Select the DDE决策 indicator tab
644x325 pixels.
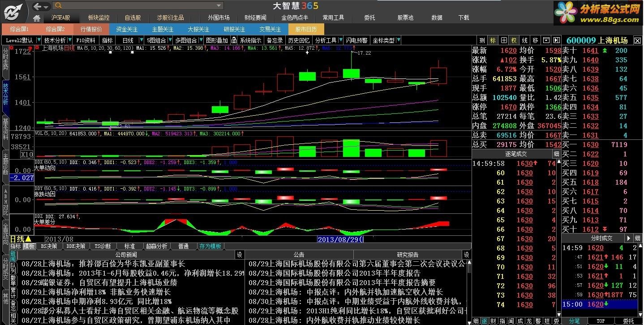pyautogui.click(x=75, y=246)
